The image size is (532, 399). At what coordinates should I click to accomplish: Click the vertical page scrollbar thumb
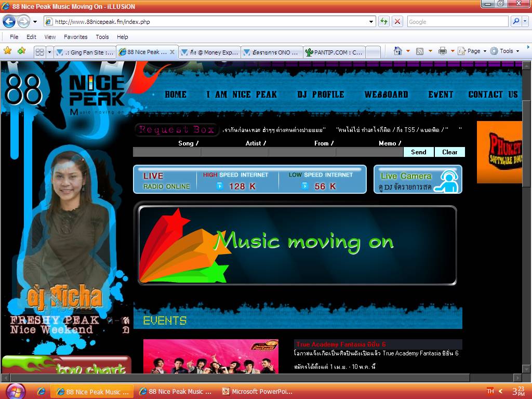(526, 143)
